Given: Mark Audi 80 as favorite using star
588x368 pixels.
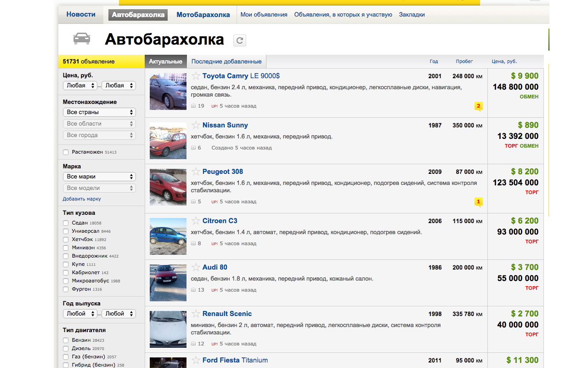Looking at the screenshot, I should point(196,267).
